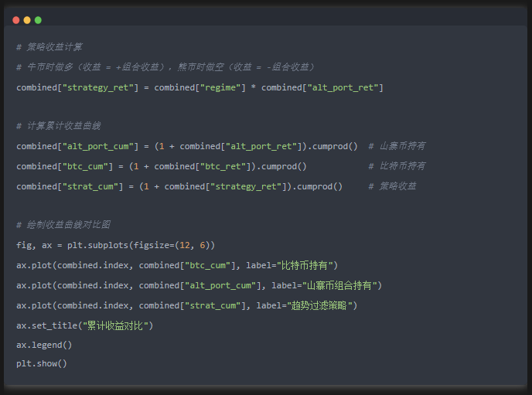Click the comment '# 计算累计收益曲线'

tap(59, 126)
